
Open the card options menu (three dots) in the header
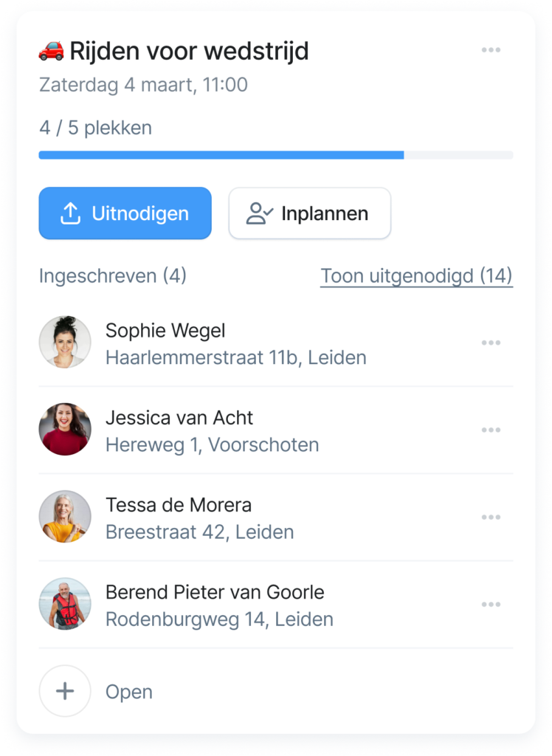click(491, 50)
